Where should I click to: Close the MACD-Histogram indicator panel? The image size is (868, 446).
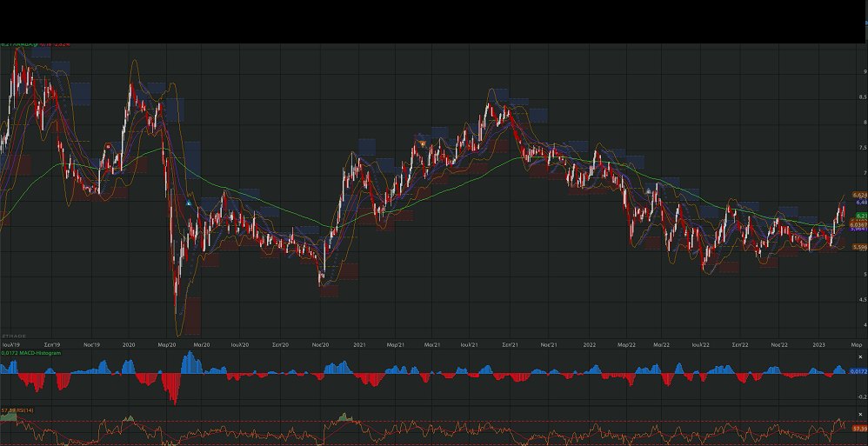pyautogui.click(x=860, y=357)
